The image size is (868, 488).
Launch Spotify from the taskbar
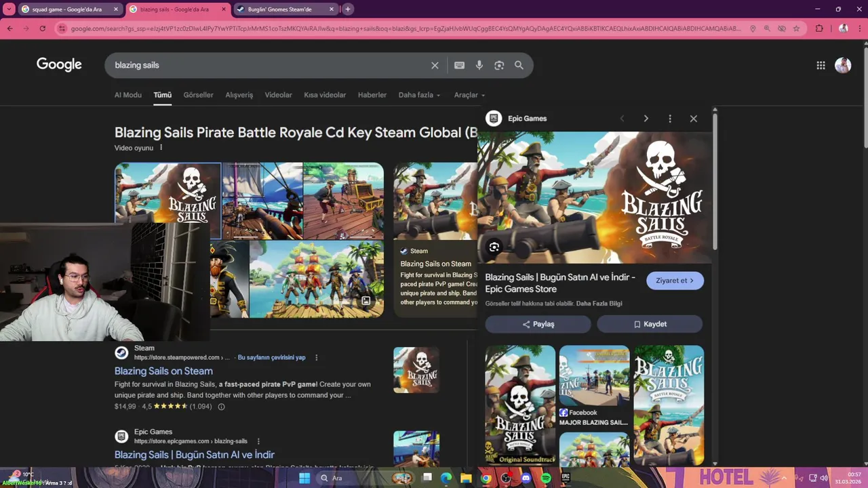click(546, 479)
